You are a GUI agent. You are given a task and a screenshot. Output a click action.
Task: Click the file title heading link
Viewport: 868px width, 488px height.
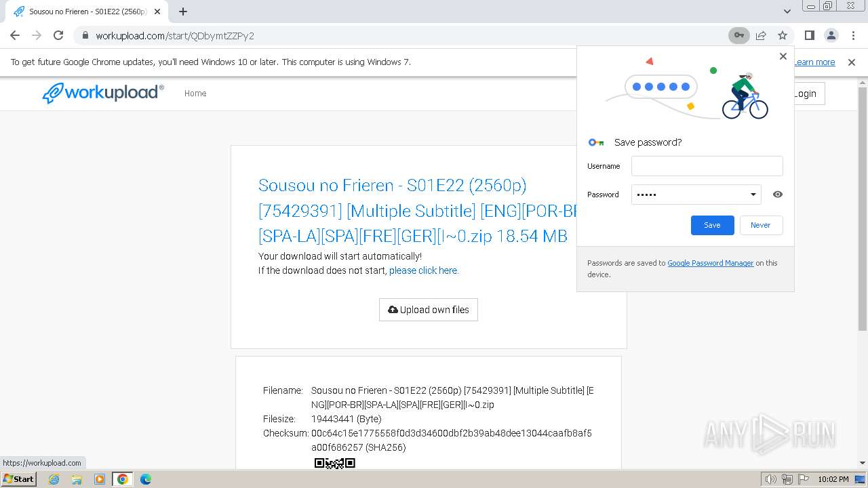pyautogui.click(x=418, y=211)
